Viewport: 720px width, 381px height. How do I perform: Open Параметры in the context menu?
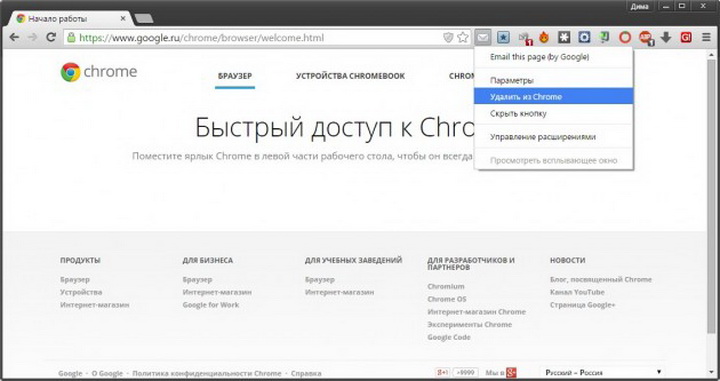(554, 80)
